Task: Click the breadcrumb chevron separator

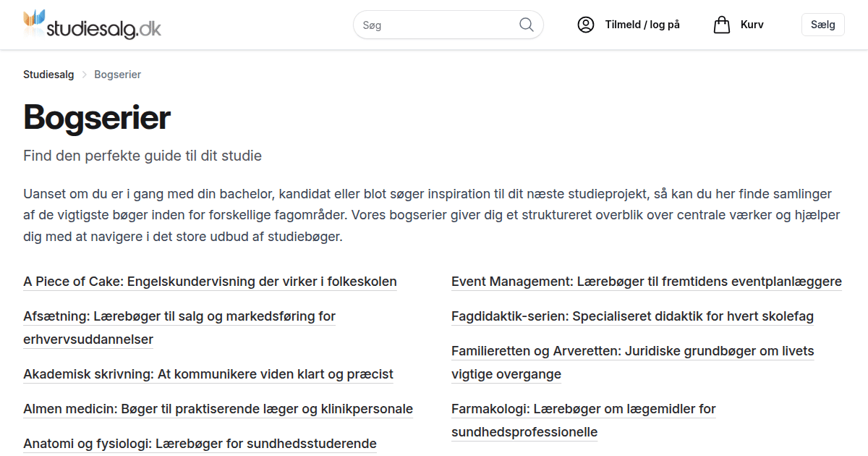Action: (84, 75)
